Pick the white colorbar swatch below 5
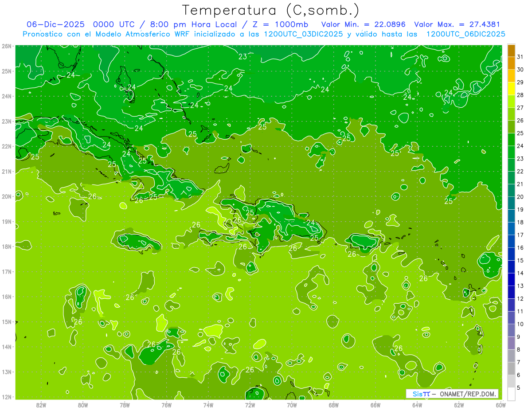Image resolution: width=532 pixels, height=411 pixels. tap(511, 394)
